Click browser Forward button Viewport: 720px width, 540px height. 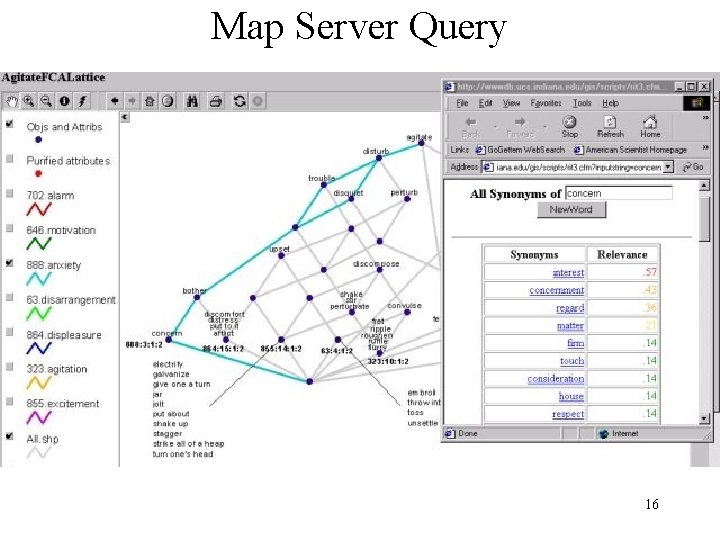point(520,127)
